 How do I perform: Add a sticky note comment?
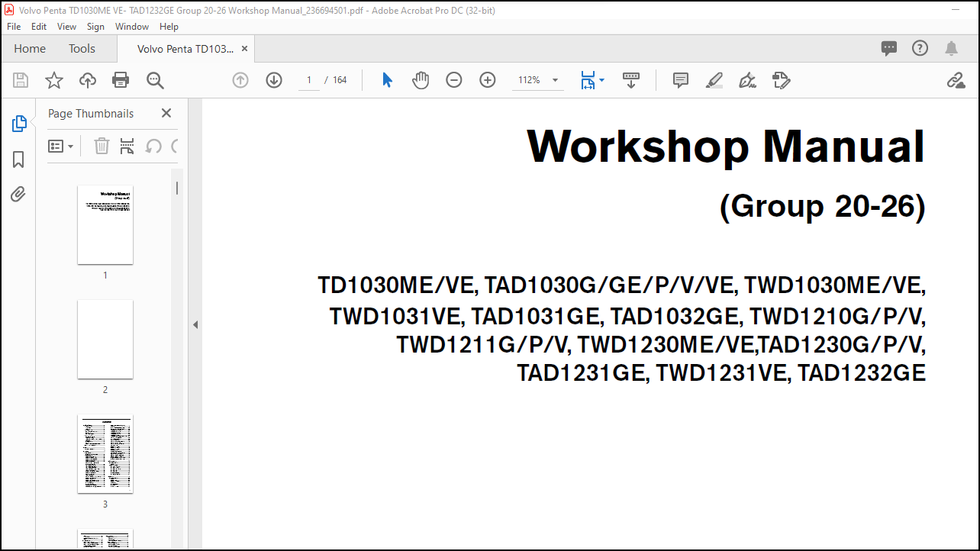point(681,80)
